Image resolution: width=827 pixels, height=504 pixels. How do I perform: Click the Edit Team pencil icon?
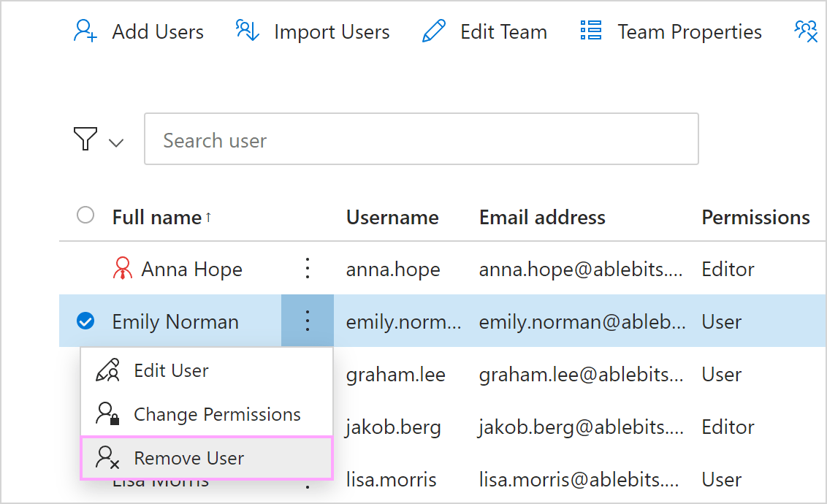[x=433, y=31]
